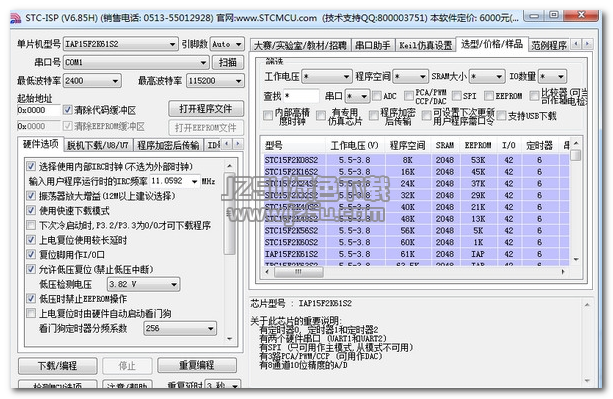Switch to 脱机下载/U8/U7 tab
This screenshot has width=613, height=399.
pos(98,145)
